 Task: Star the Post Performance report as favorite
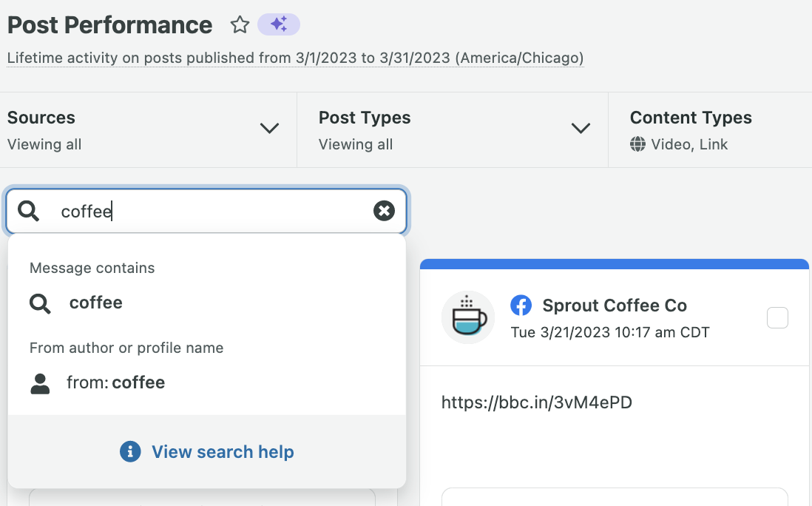point(240,25)
